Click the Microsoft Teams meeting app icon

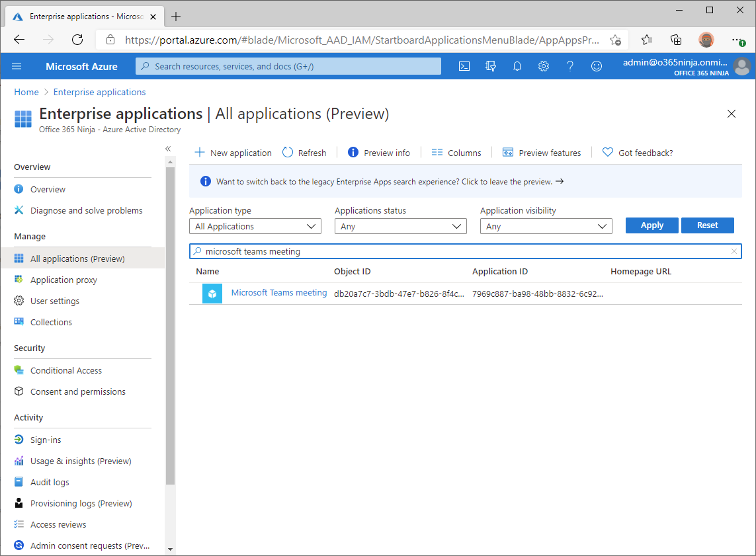[212, 294]
